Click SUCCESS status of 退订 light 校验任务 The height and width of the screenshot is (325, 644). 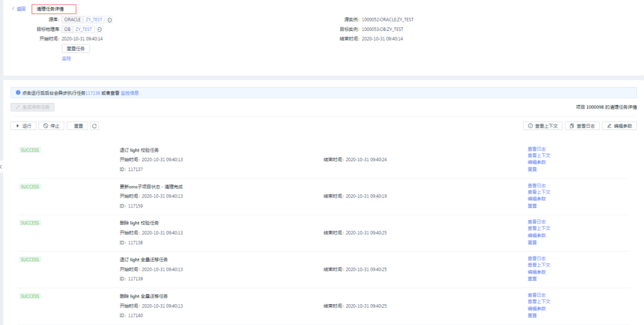pyautogui.click(x=30, y=150)
